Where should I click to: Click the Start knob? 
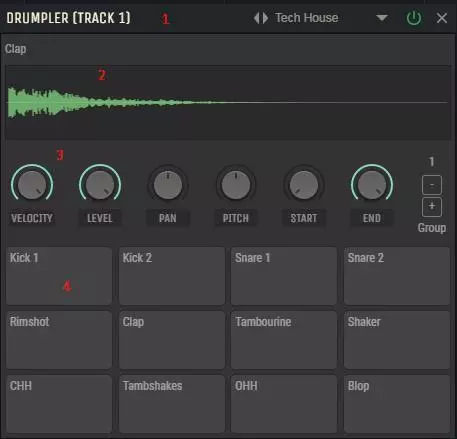304,184
